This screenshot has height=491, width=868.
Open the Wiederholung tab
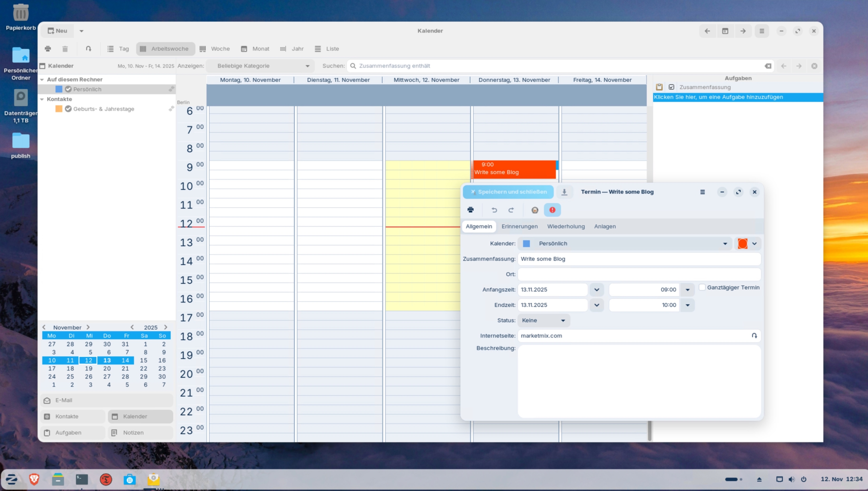pos(566,226)
